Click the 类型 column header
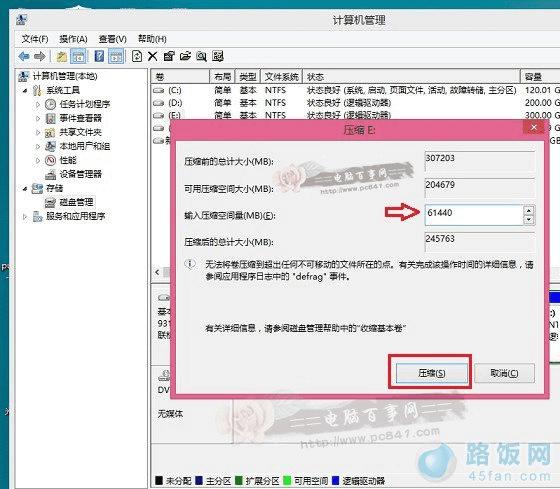Viewport: 560px width, 489px height. pos(248,76)
